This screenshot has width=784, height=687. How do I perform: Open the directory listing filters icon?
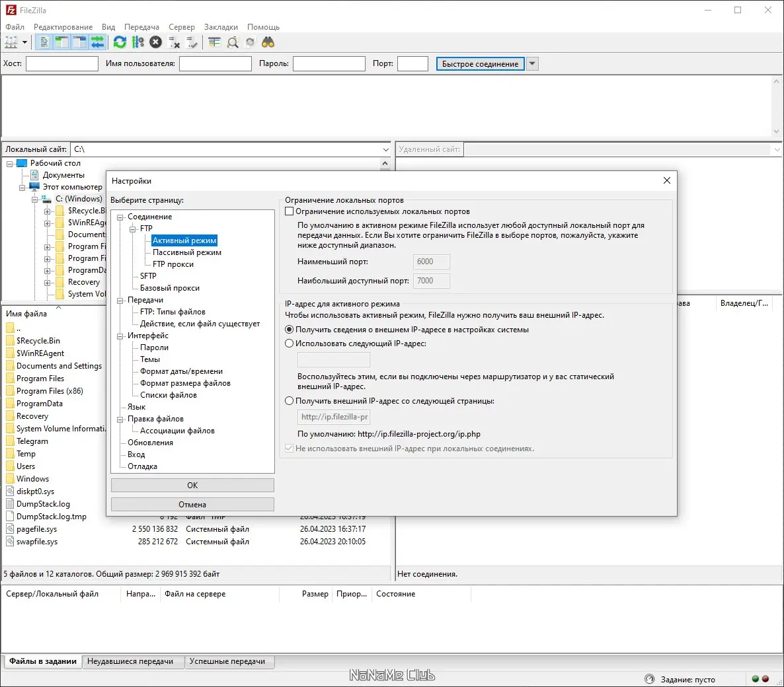pos(214,42)
